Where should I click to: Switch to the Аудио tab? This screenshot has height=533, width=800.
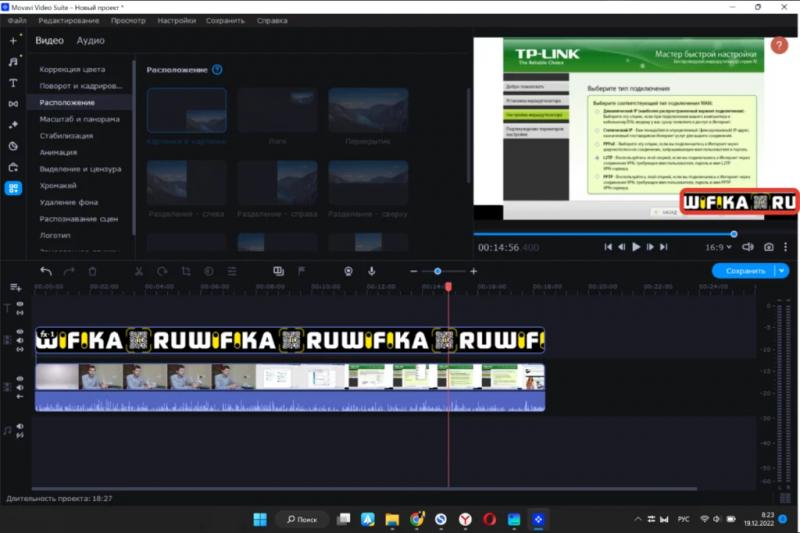[x=91, y=41]
